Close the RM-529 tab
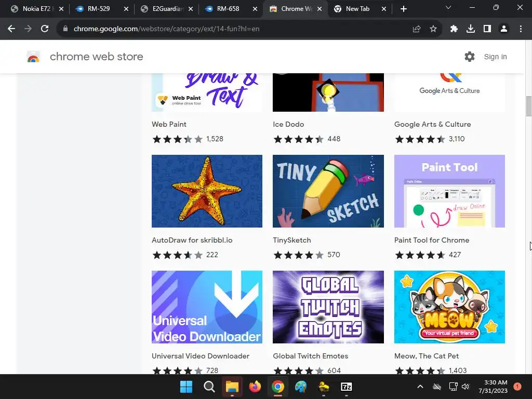This screenshot has height=399, width=532. click(x=126, y=9)
